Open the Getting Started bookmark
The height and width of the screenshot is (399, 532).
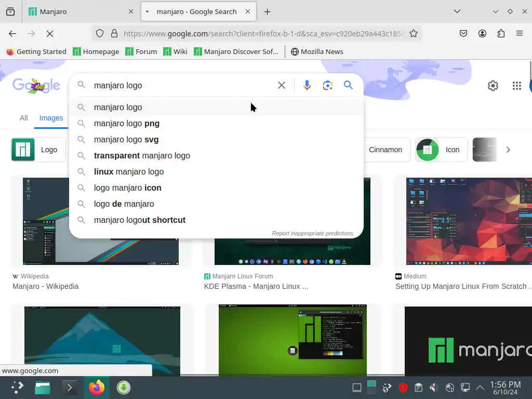[37, 51]
